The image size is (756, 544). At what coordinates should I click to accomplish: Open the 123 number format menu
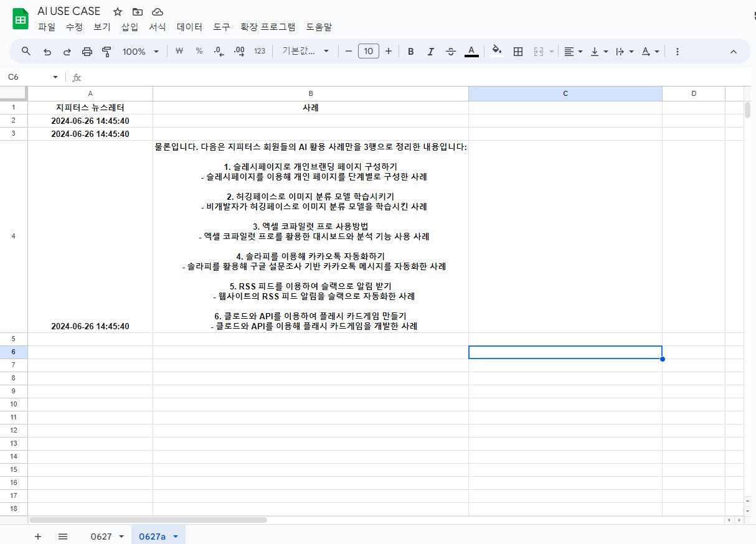260,51
